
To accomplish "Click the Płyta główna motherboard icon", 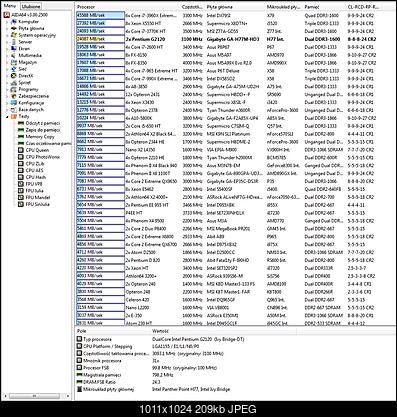I will coord(14,28).
